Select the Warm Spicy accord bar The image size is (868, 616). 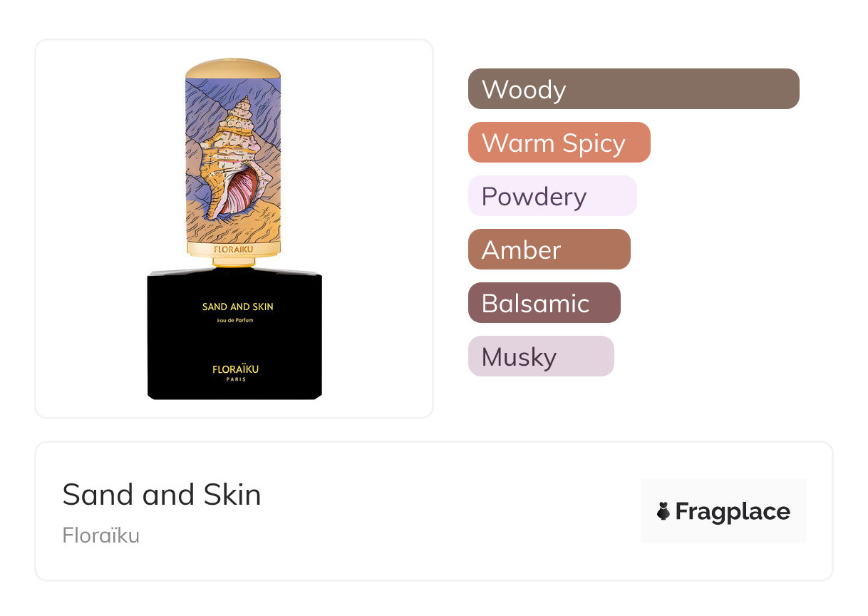(559, 143)
